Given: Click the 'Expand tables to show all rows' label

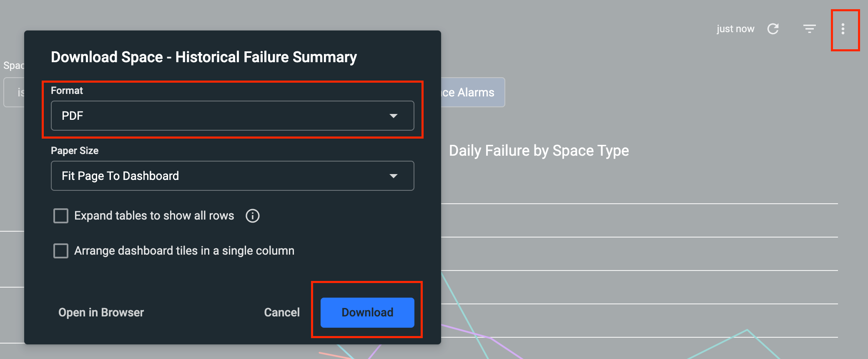Looking at the screenshot, I should (154, 216).
